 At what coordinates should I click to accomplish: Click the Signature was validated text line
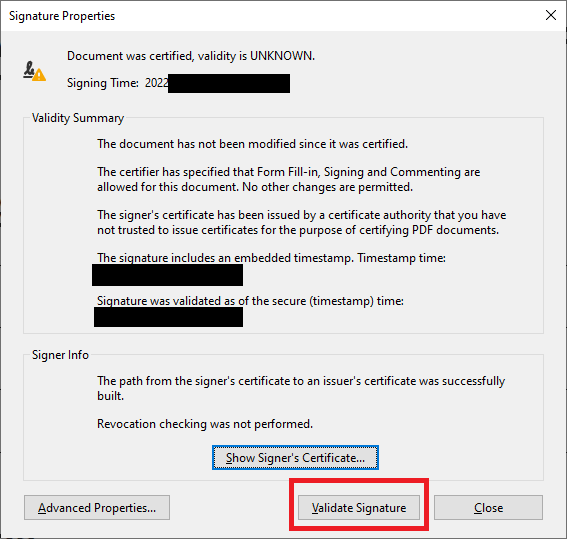click(x=250, y=301)
